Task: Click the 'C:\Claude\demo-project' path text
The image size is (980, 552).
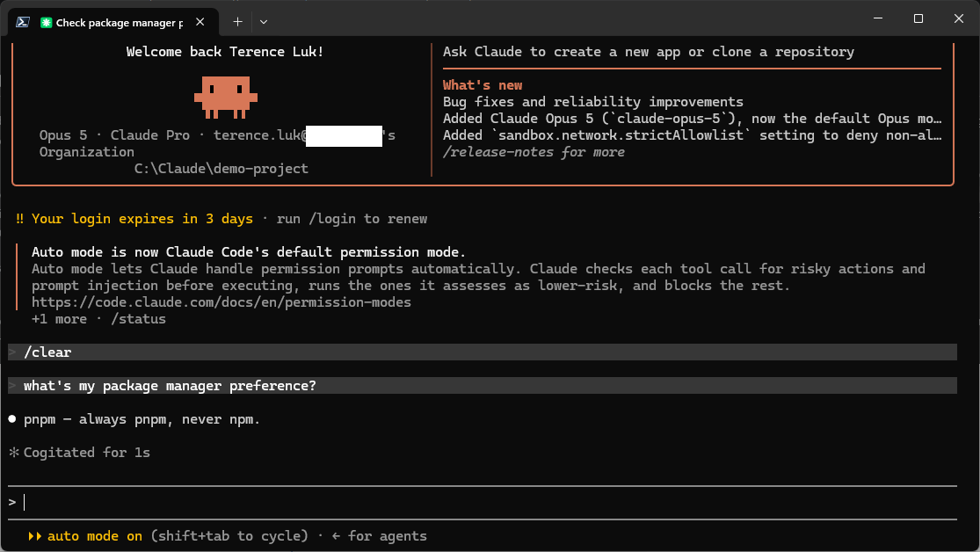Action: click(221, 169)
